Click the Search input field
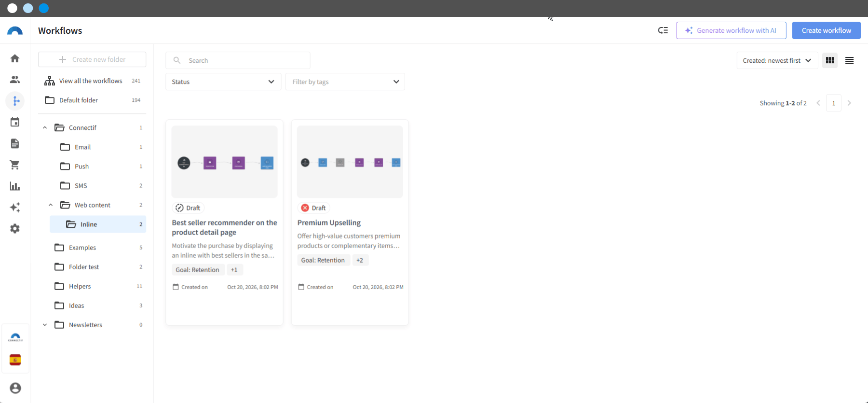 click(x=238, y=60)
